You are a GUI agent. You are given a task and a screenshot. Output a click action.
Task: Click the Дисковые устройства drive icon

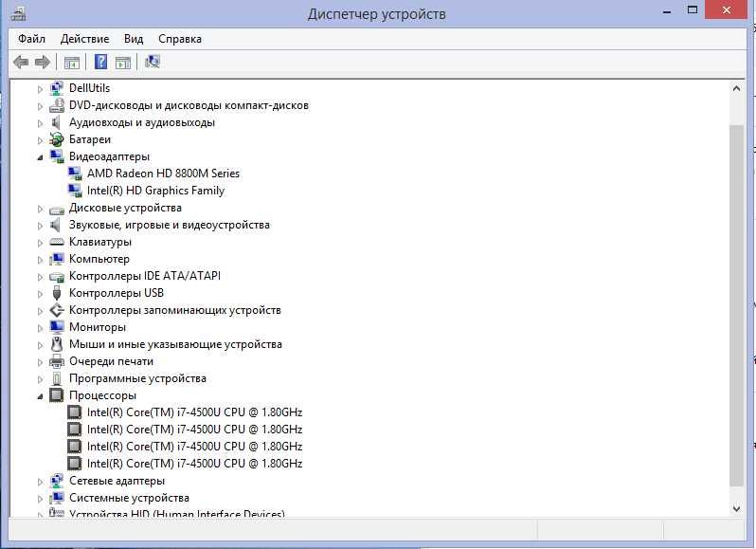click(57, 209)
